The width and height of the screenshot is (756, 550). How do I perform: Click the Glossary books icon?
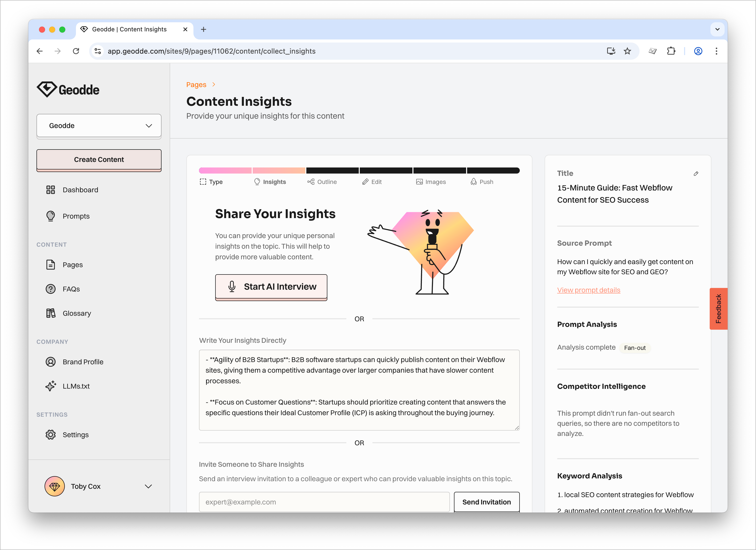(50, 313)
